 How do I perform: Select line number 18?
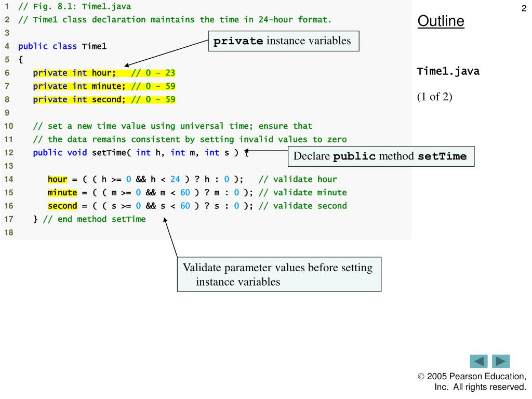tap(8, 233)
